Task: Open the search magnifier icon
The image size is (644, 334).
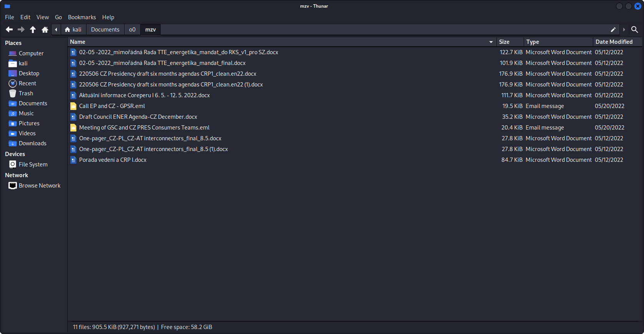Action: click(x=634, y=30)
